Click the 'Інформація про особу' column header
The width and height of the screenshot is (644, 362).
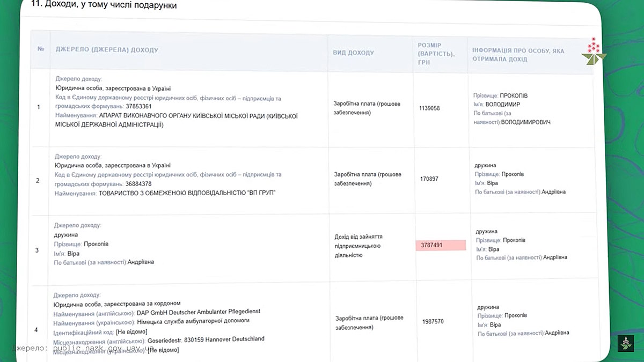click(x=518, y=55)
